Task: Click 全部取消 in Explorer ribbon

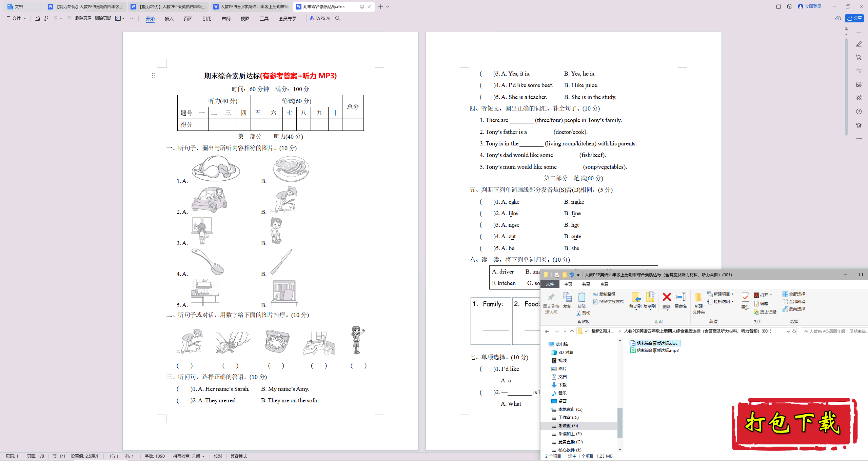Action: (794, 301)
